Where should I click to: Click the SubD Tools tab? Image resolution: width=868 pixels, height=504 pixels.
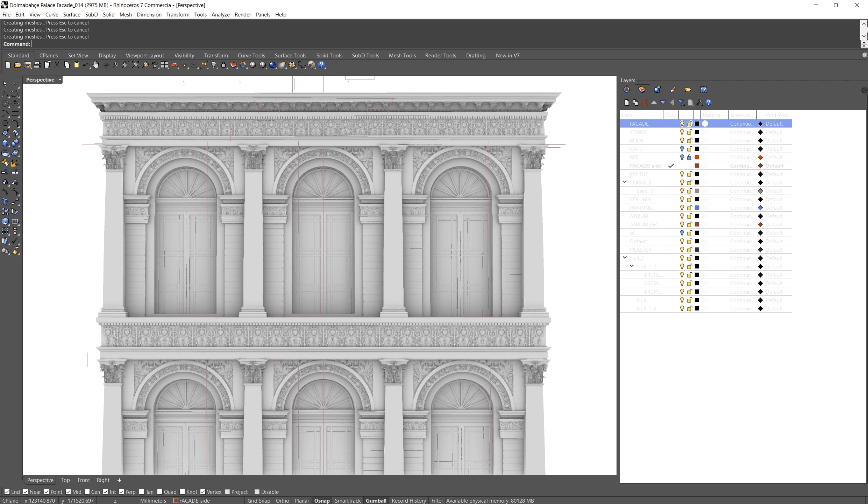click(366, 55)
